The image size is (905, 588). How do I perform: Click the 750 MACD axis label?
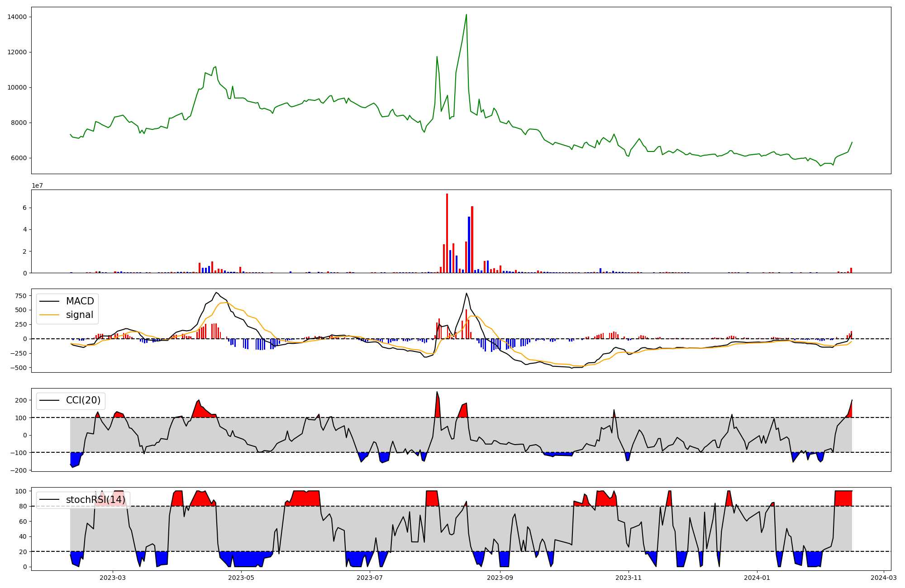pos(21,296)
